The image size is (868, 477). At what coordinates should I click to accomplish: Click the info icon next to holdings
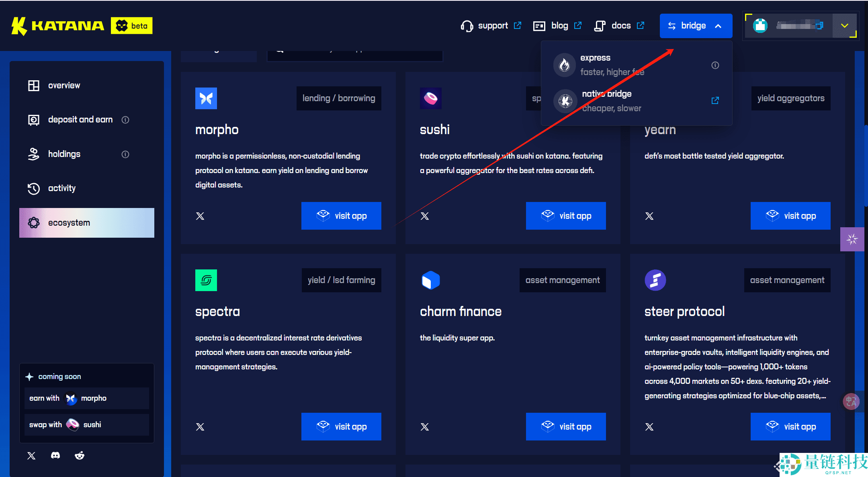tap(125, 154)
